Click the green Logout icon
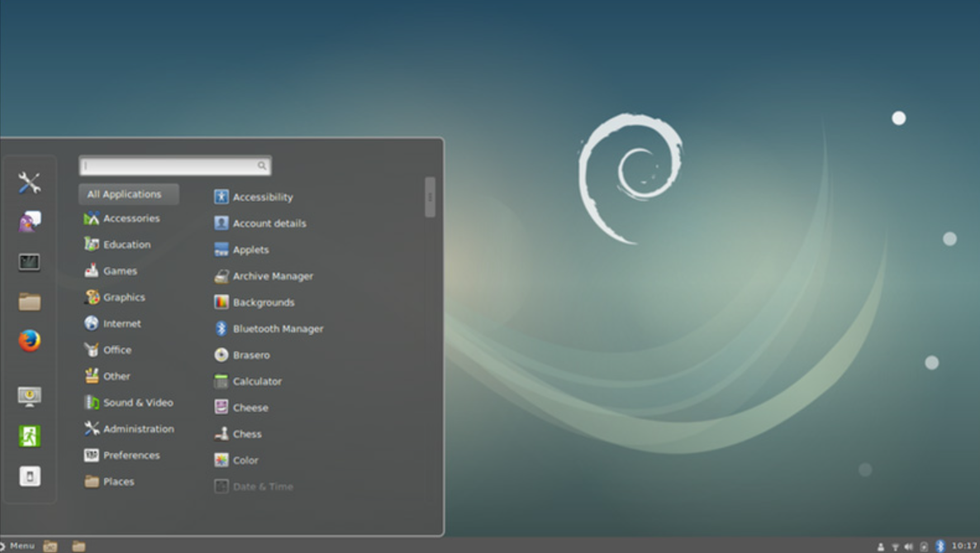Image resolution: width=980 pixels, height=553 pixels. [x=30, y=436]
